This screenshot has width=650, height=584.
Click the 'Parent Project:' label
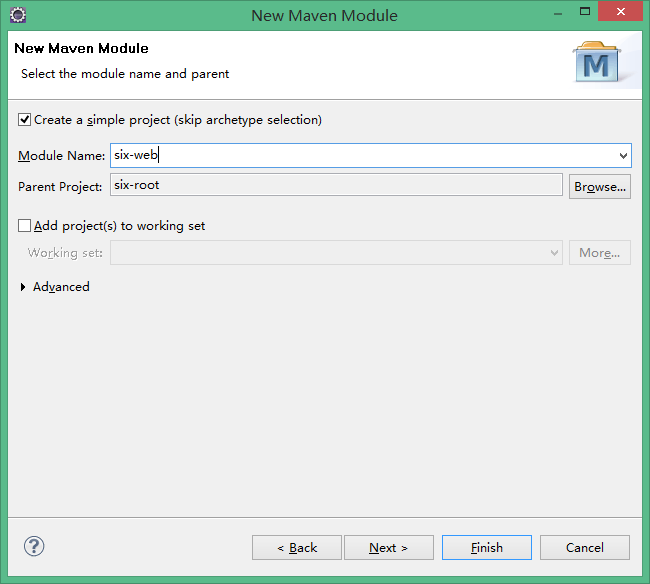[60, 187]
